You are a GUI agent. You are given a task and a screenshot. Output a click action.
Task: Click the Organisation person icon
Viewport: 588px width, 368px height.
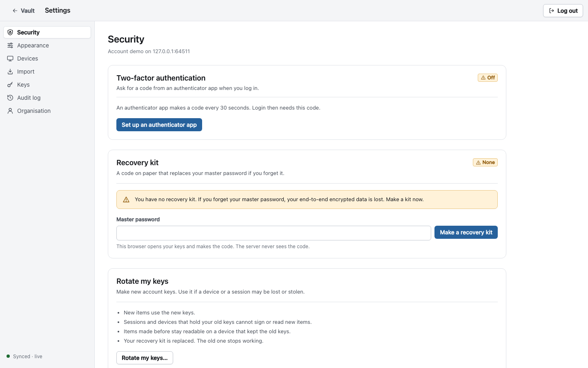10,111
